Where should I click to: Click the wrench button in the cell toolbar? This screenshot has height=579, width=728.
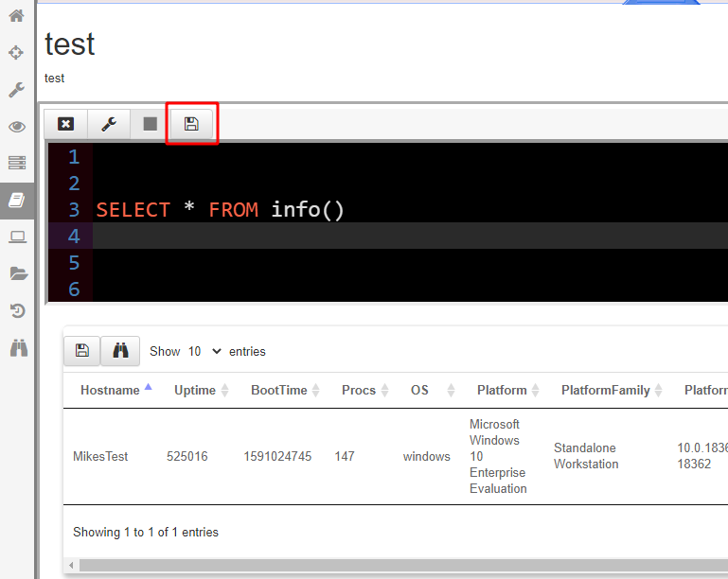[108, 124]
